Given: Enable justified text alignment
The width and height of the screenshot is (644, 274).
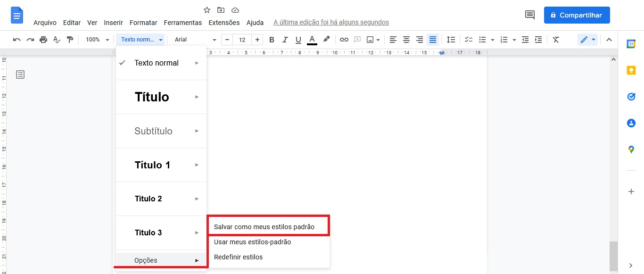Looking at the screenshot, I should pos(432,40).
